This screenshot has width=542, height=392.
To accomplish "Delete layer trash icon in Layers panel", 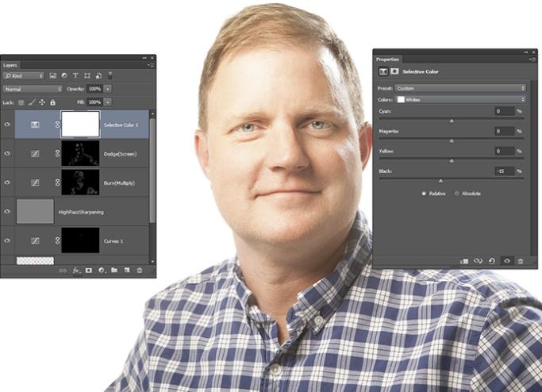I will coord(140,271).
